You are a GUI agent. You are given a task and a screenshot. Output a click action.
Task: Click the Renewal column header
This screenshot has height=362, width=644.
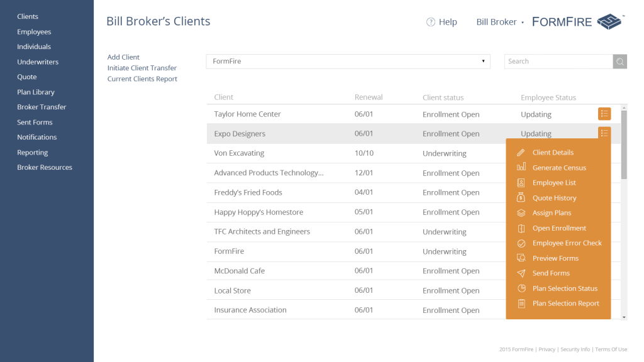(369, 97)
